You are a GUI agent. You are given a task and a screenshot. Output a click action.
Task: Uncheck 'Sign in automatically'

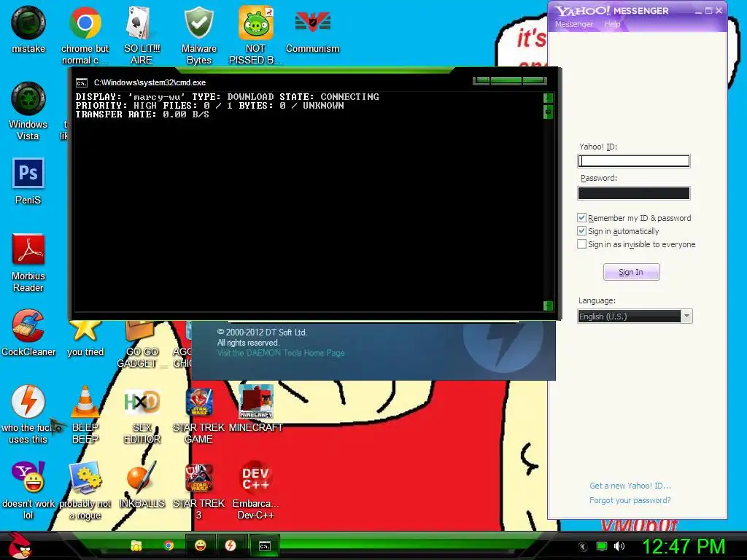[x=581, y=231]
